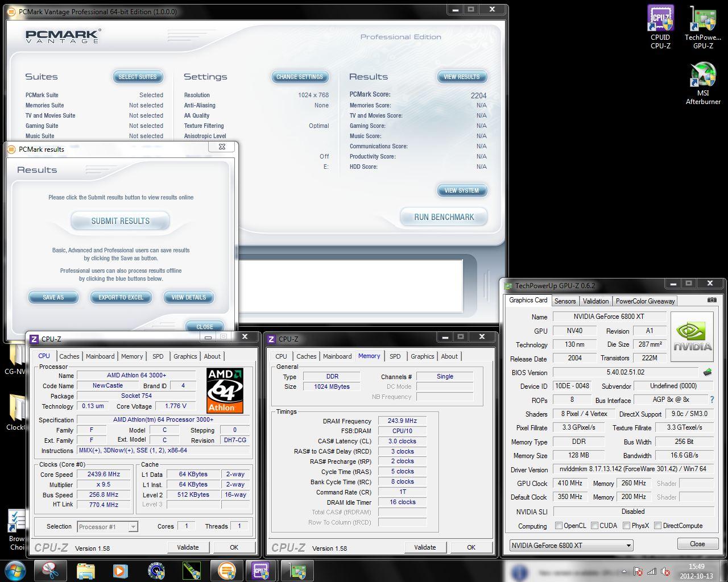Click the Close button in GPU-Z

697,544
